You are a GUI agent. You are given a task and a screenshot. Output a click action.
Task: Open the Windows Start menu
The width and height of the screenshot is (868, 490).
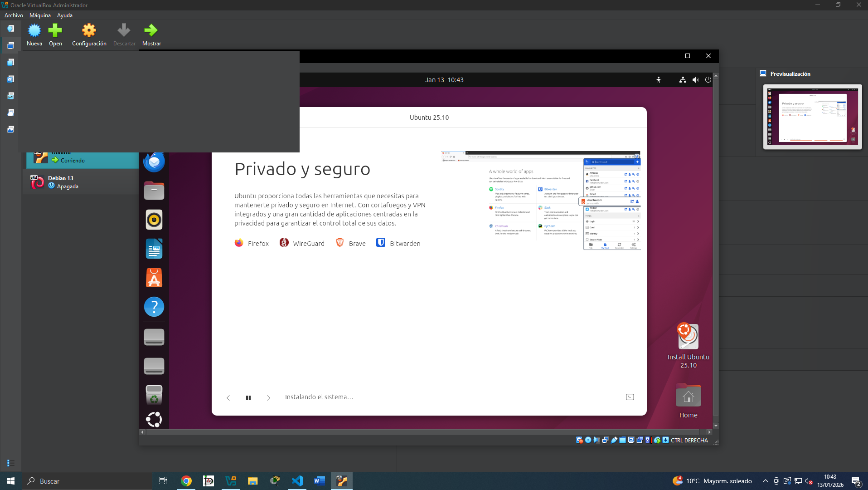point(11,481)
